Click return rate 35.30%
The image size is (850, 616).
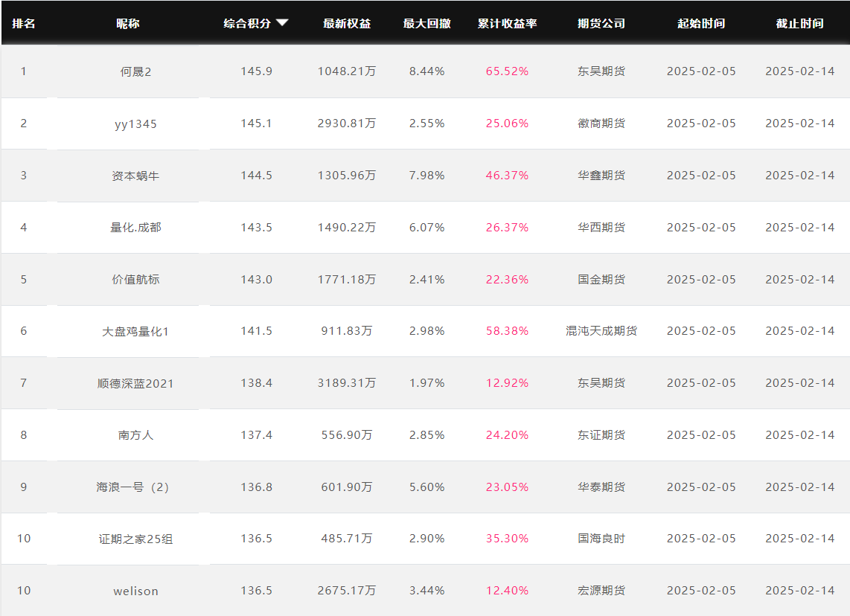pyautogui.click(x=508, y=538)
